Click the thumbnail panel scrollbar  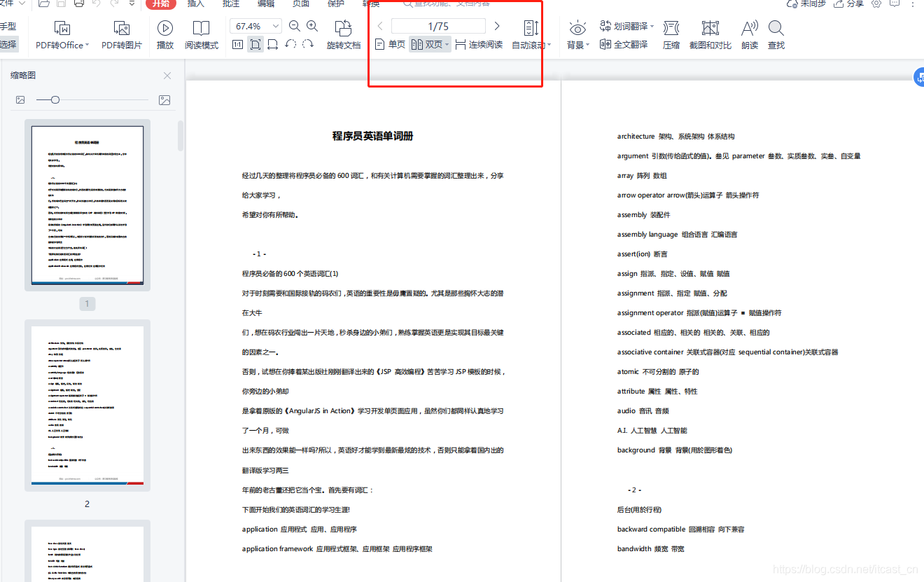[x=181, y=136]
